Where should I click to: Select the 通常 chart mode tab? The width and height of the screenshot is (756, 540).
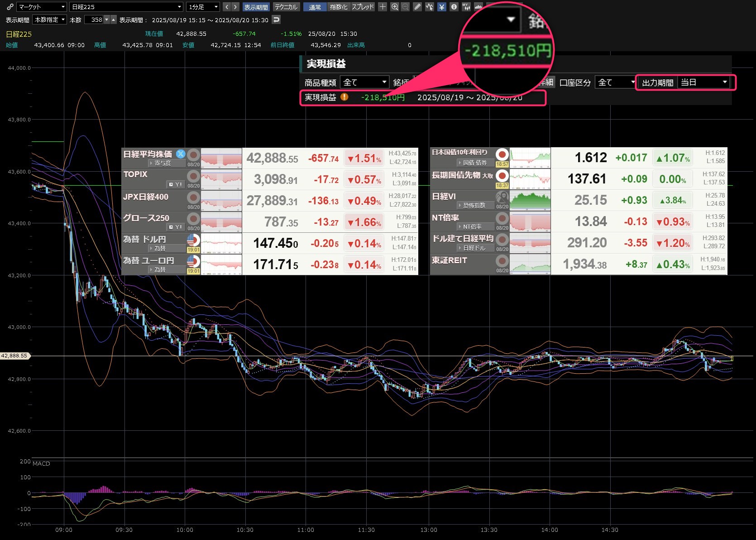pos(315,7)
